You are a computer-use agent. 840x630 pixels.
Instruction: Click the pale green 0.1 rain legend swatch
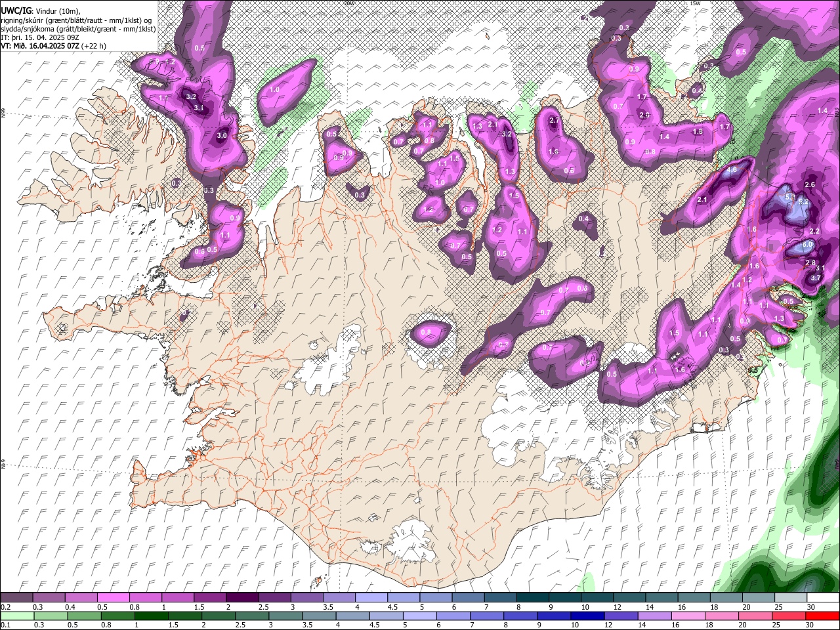pos(16,616)
